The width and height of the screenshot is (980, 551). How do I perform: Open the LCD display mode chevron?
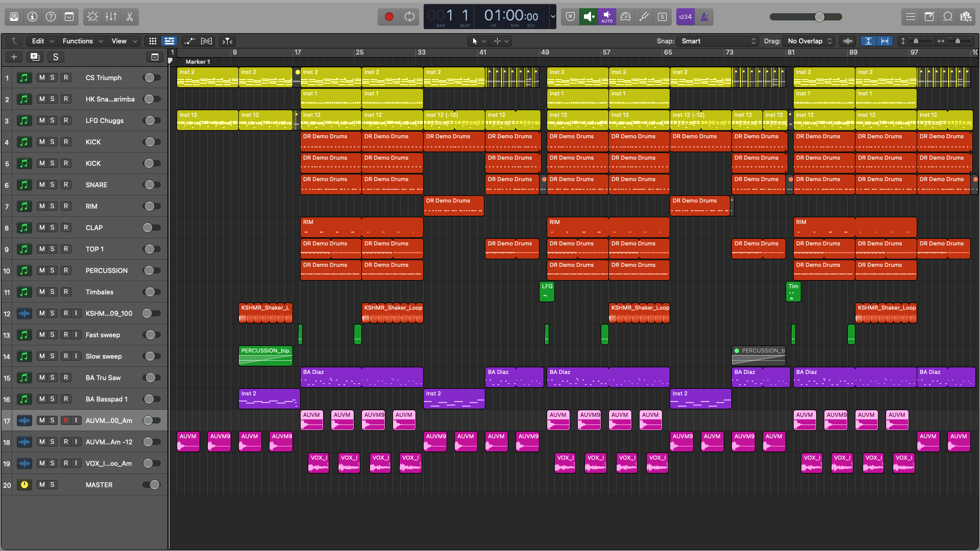click(552, 17)
